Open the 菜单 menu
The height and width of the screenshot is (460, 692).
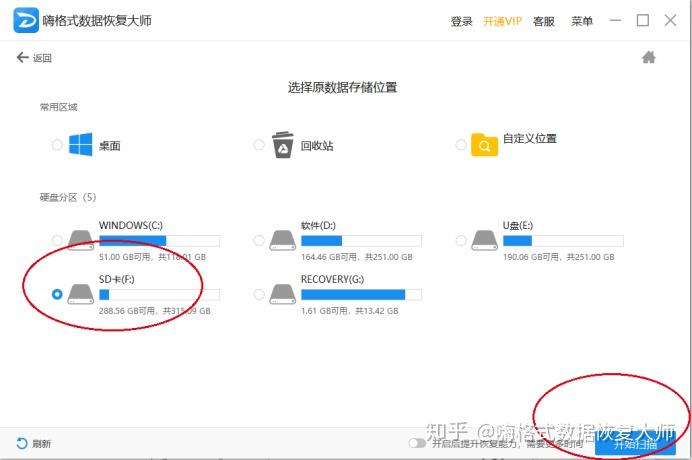pyautogui.click(x=582, y=21)
